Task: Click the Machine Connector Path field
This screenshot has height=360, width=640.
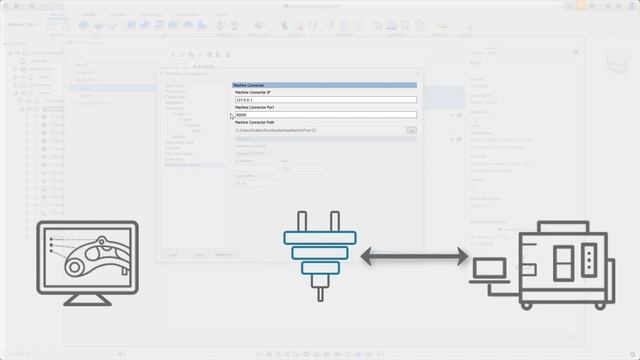Action: [320, 130]
